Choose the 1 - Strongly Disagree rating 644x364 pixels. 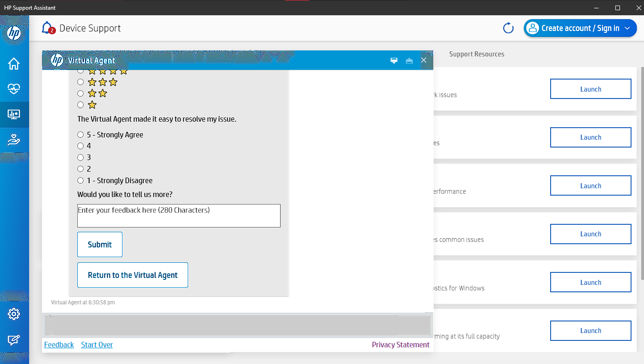[x=80, y=180]
